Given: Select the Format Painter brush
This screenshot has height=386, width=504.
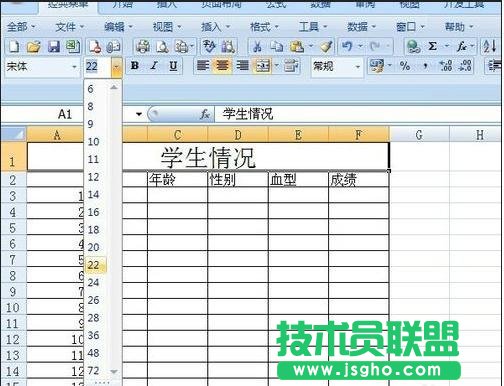Looking at the screenshot, I should pyautogui.click(x=326, y=47).
